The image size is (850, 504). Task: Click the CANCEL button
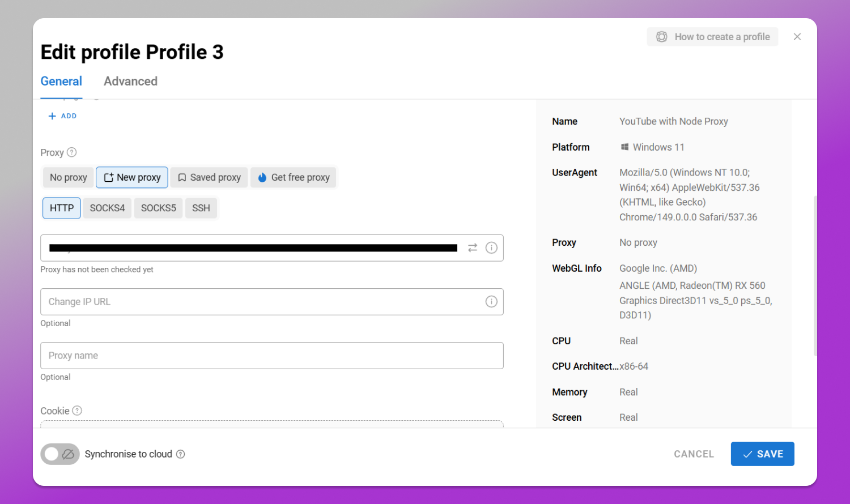(694, 454)
